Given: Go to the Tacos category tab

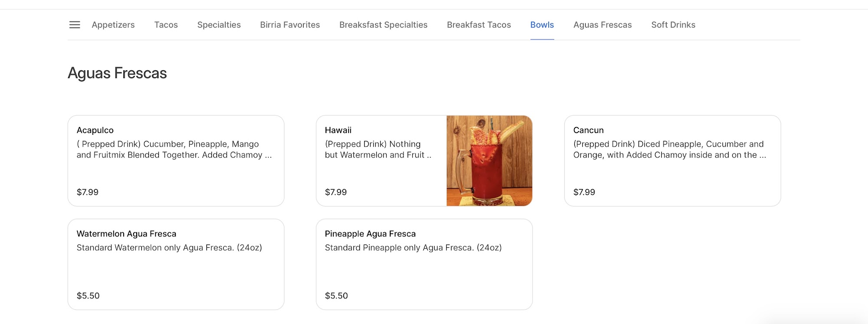Looking at the screenshot, I should pyautogui.click(x=166, y=25).
